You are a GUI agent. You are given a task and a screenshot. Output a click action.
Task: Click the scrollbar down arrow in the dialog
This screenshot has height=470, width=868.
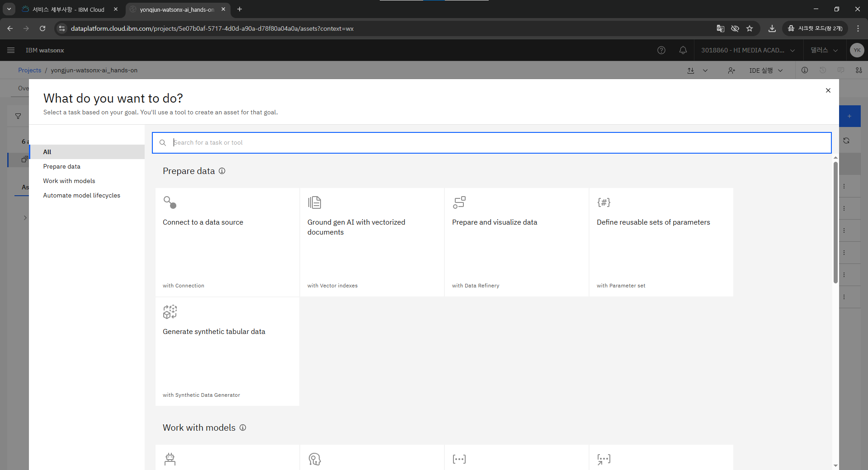pos(835,466)
